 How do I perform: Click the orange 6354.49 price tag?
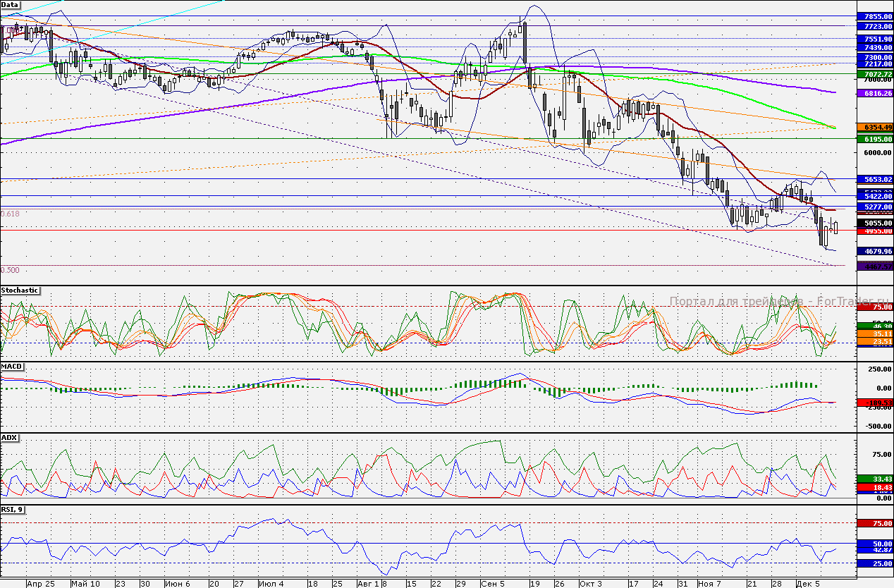click(x=874, y=127)
